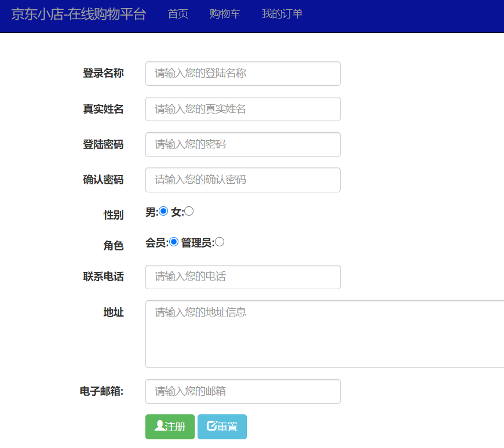504x448 pixels.
Task: Click the 性别 label text
Action: [x=114, y=215]
